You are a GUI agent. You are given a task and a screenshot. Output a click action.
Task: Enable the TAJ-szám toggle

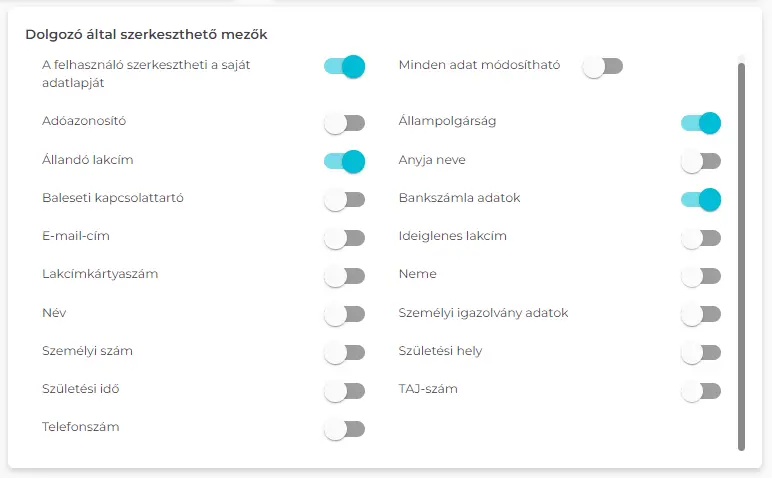click(x=700, y=391)
